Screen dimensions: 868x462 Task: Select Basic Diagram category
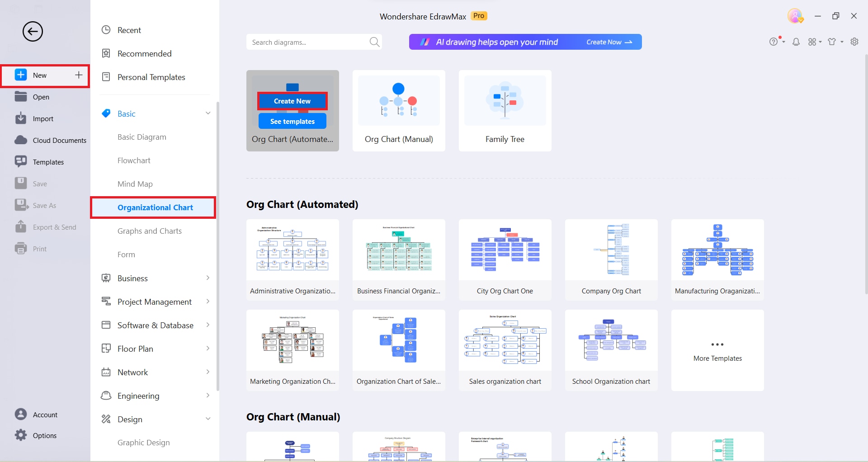142,137
